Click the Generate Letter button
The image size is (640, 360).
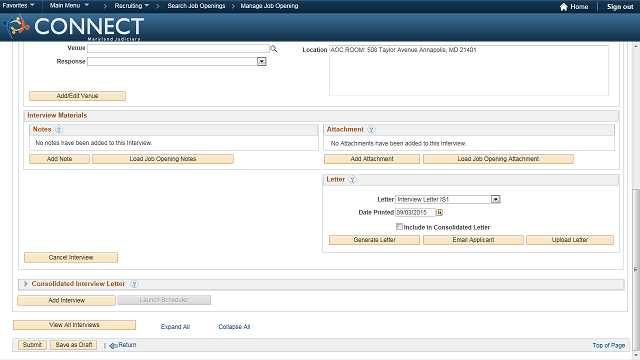coord(374,240)
